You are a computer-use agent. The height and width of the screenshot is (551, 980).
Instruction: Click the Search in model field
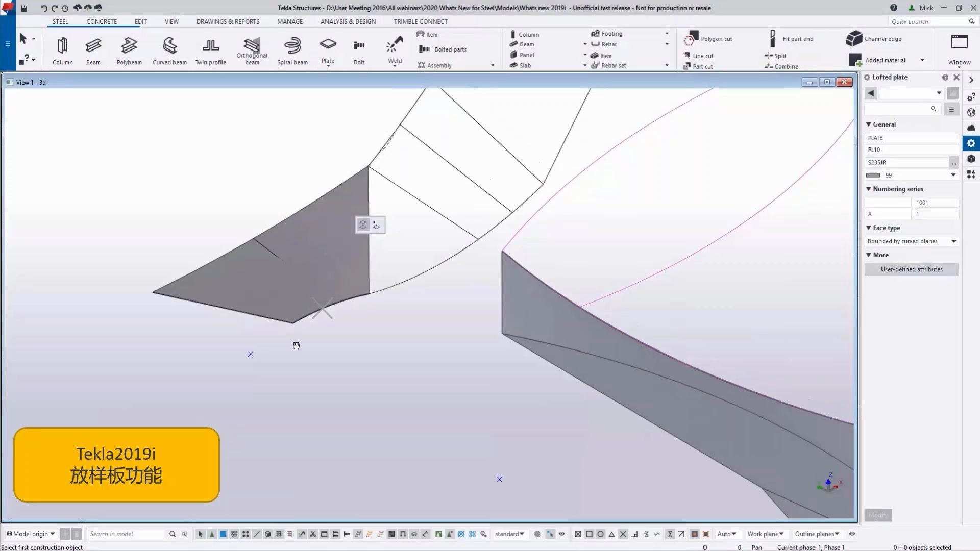(x=127, y=534)
